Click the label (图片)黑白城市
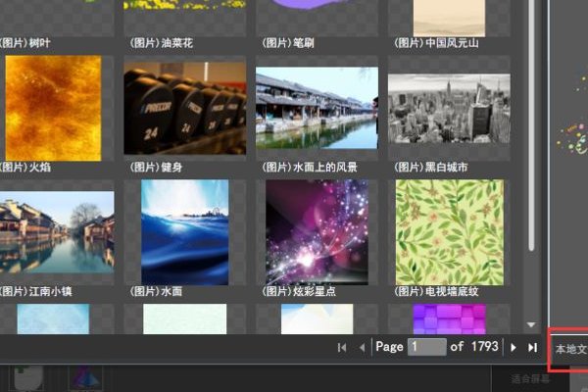The height and width of the screenshot is (392, 588). [431, 168]
